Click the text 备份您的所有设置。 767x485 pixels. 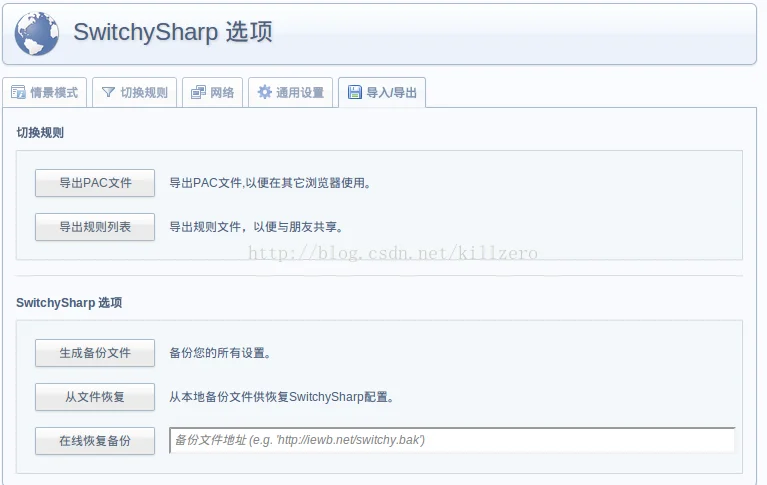pos(220,353)
